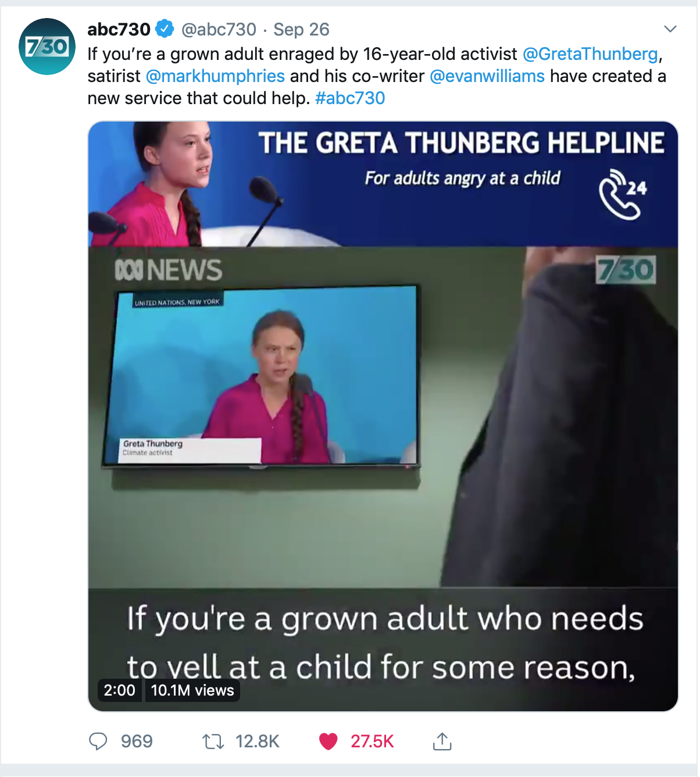Open the tweet options chevron menu
The width and height of the screenshot is (700, 777).
pos(670,29)
